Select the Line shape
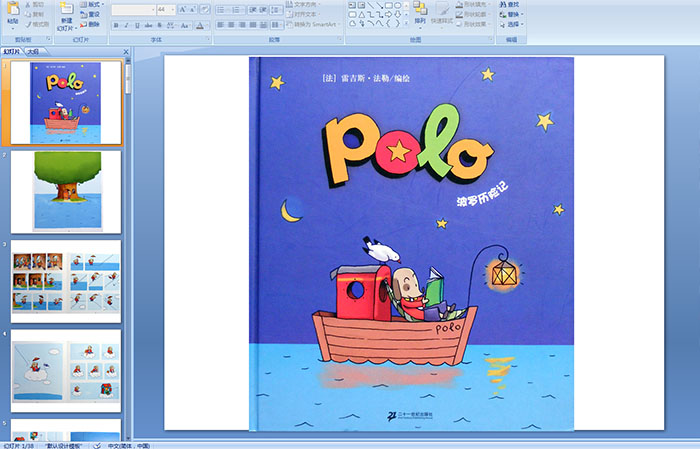The height and width of the screenshot is (449, 700). click(x=370, y=5)
